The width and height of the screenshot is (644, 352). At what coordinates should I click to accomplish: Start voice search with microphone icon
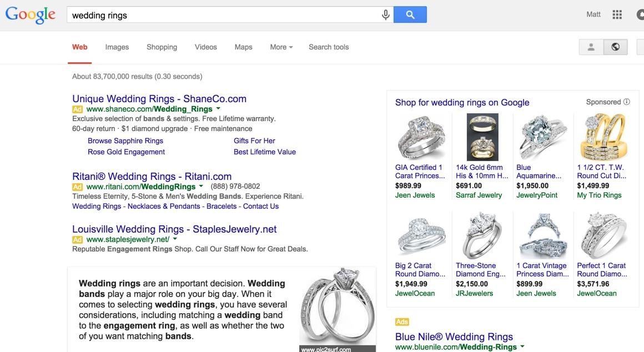click(x=385, y=15)
